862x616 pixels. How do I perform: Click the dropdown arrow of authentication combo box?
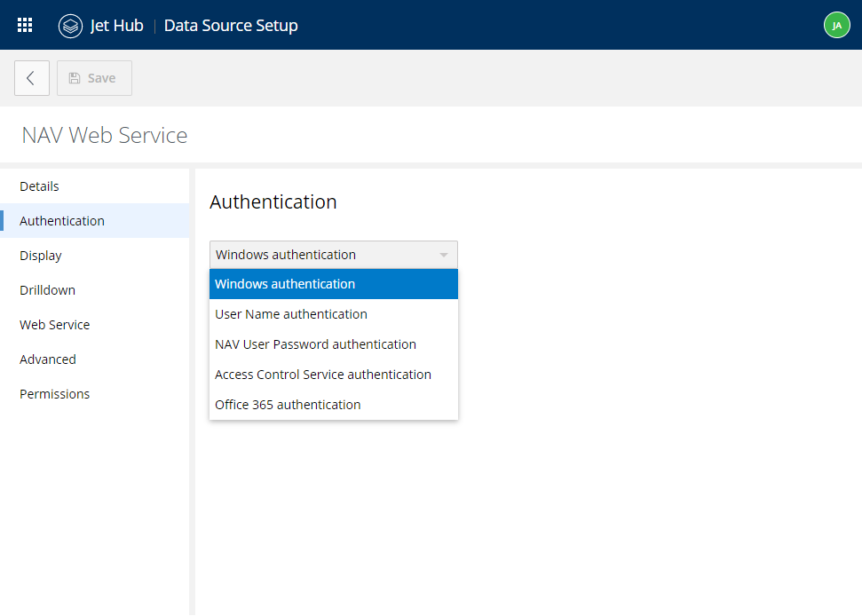tap(444, 255)
